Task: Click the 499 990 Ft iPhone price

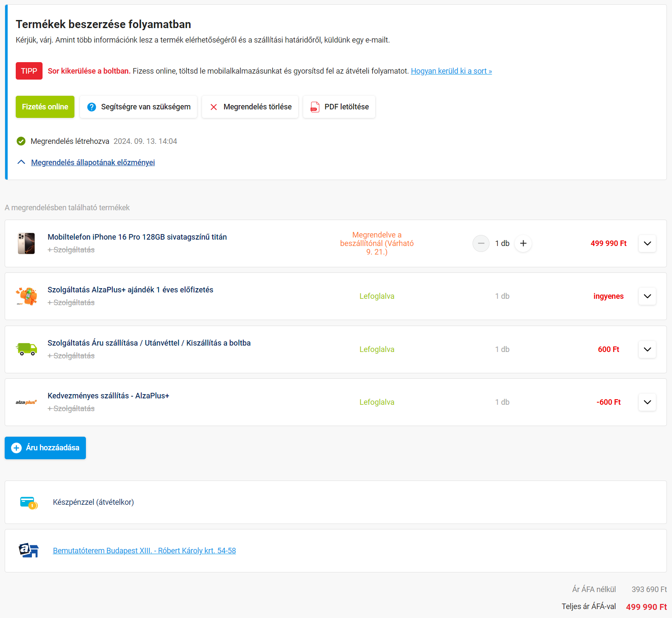Action: (609, 243)
